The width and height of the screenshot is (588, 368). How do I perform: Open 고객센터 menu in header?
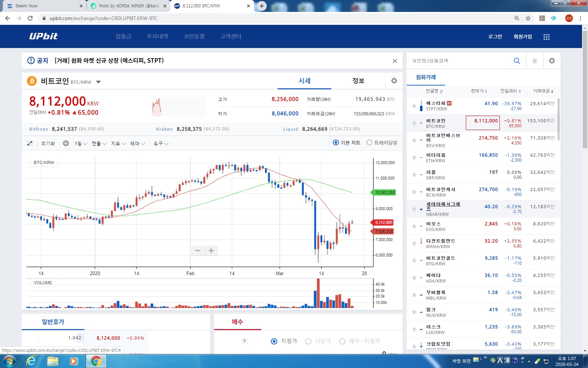point(231,36)
